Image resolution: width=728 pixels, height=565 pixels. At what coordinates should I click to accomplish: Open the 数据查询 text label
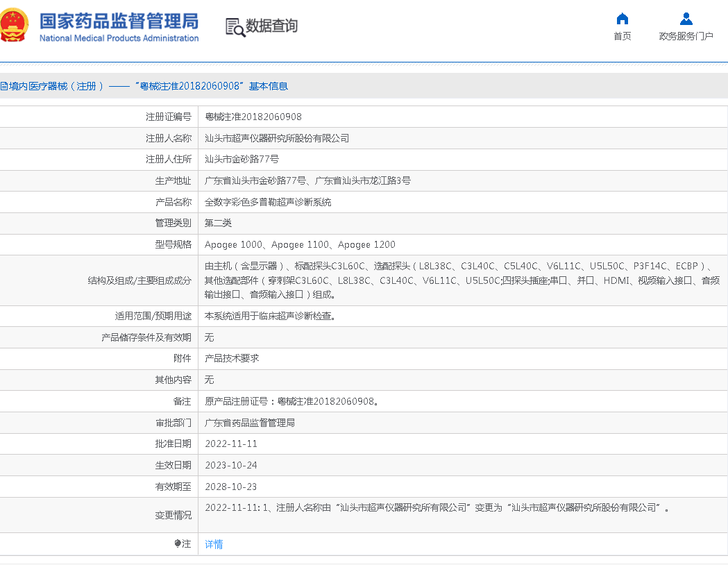[271, 26]
